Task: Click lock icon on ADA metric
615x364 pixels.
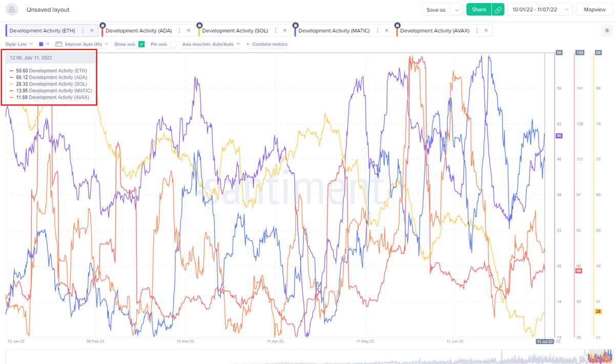Action: (x=102, y=25)
